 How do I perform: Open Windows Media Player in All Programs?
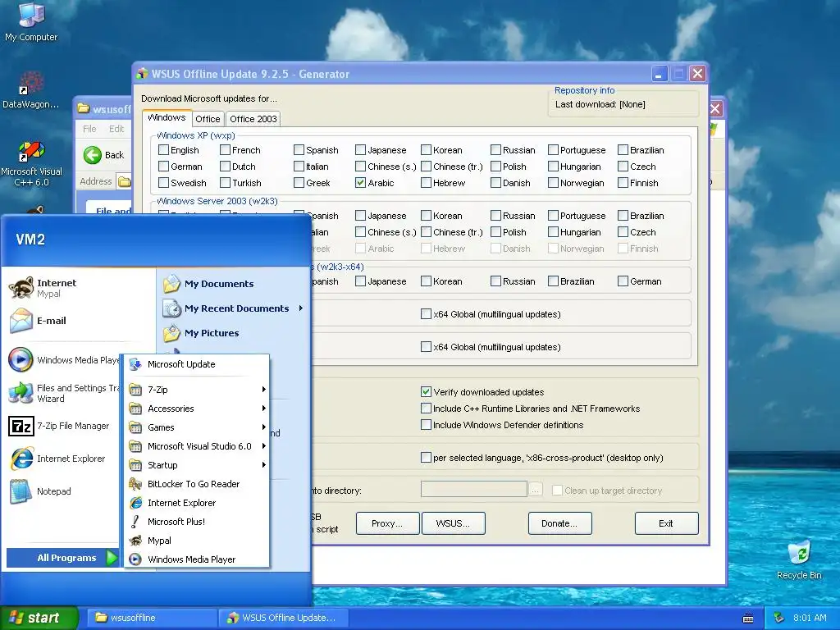[x=197, y=559]
